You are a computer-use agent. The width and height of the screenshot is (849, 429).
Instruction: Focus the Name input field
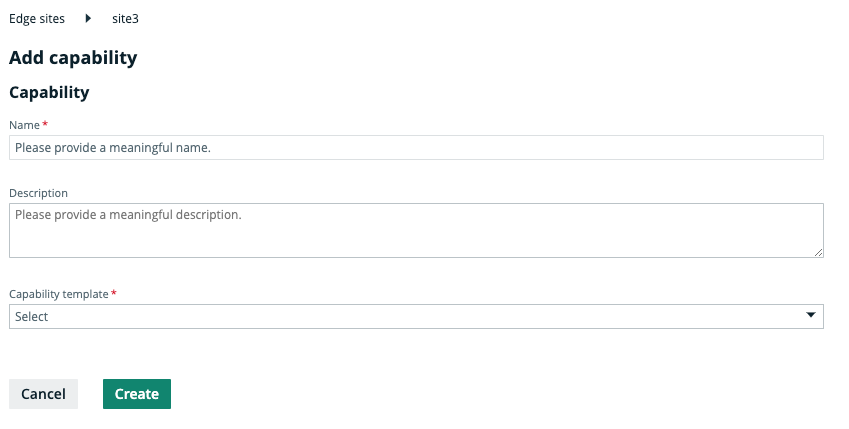(x=416, y=148)
